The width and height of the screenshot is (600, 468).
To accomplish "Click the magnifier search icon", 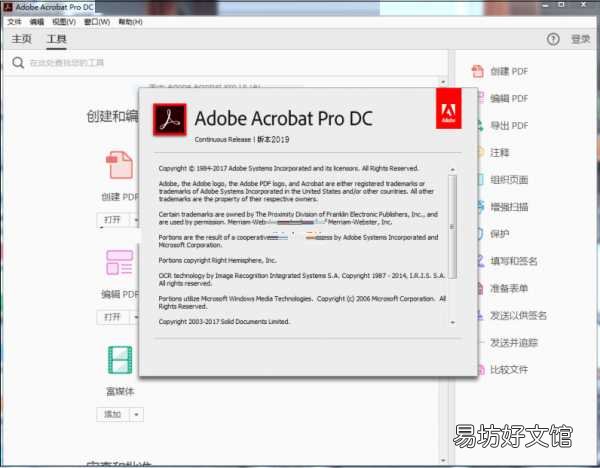I will coord(18,62).
